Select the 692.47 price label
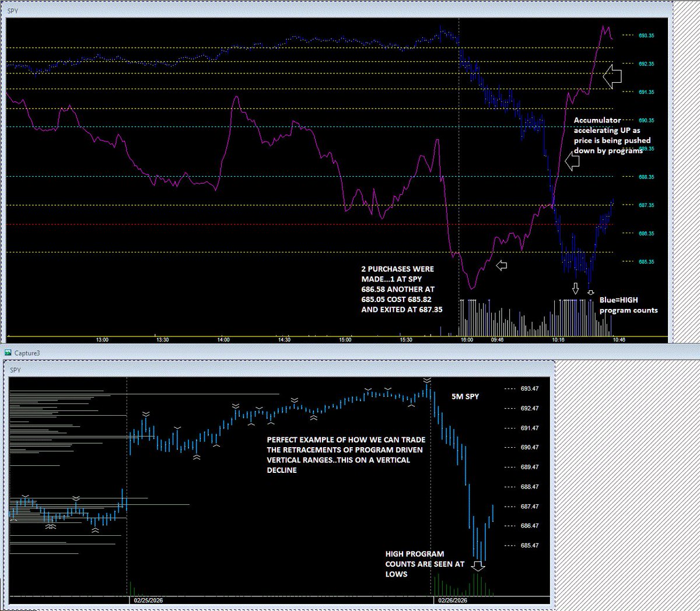 coord(530,409)
